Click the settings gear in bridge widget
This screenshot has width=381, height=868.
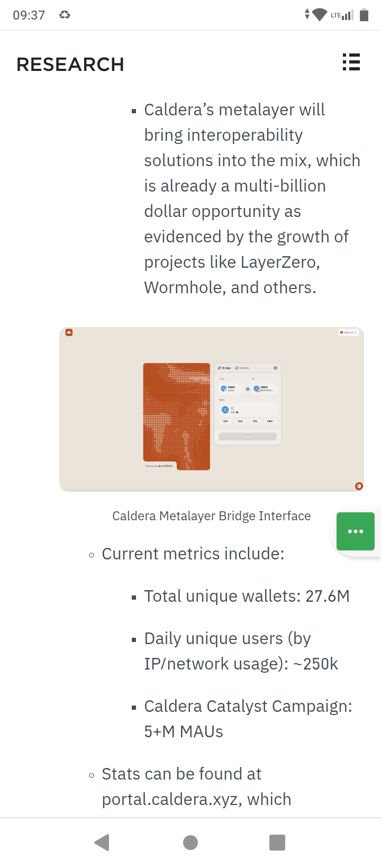click(275, 368)
